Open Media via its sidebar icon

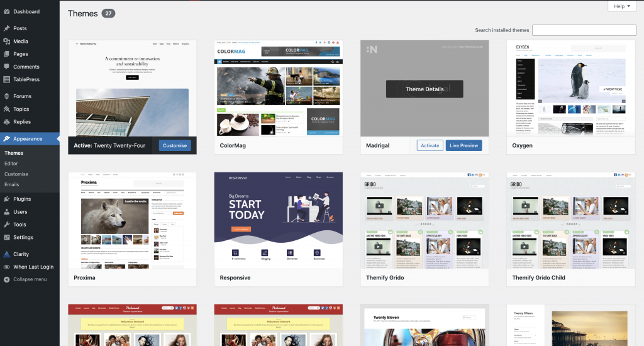6,42
